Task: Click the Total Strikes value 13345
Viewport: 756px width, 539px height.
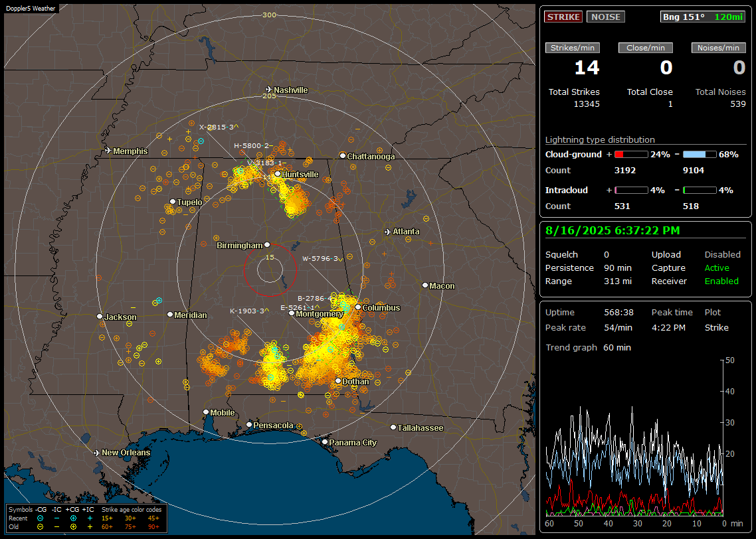Action: [587, 104]
